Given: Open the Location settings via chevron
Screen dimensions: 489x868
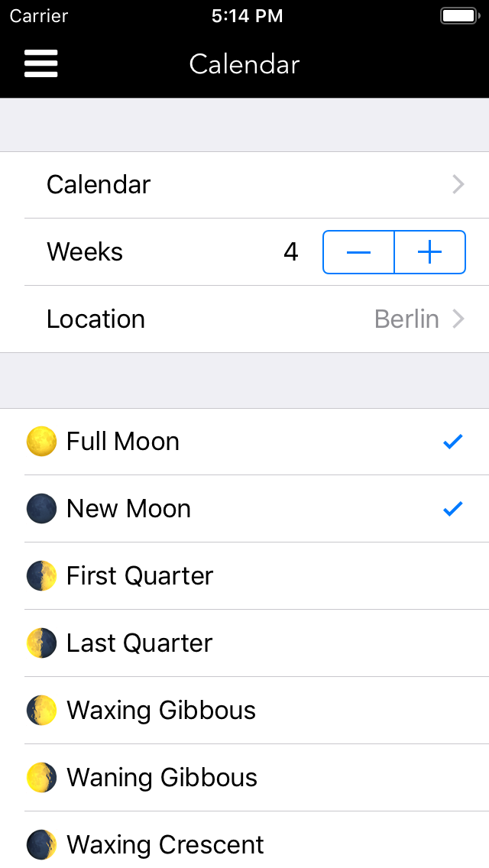Looking at the screenshot, I should click(x=457, y=319).
